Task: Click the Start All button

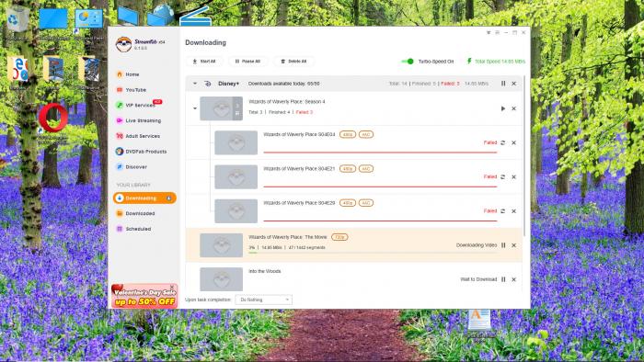Action: 204,61
